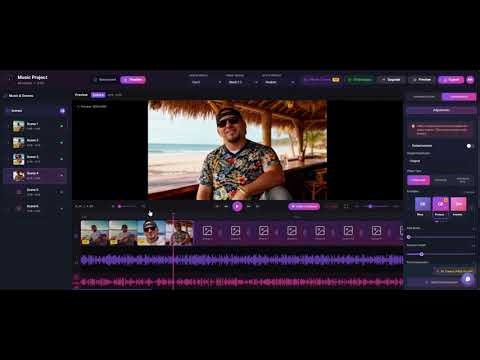Click the step-forward icon just right of play
The width and height of the screenshot is (480, 360).
249,206
